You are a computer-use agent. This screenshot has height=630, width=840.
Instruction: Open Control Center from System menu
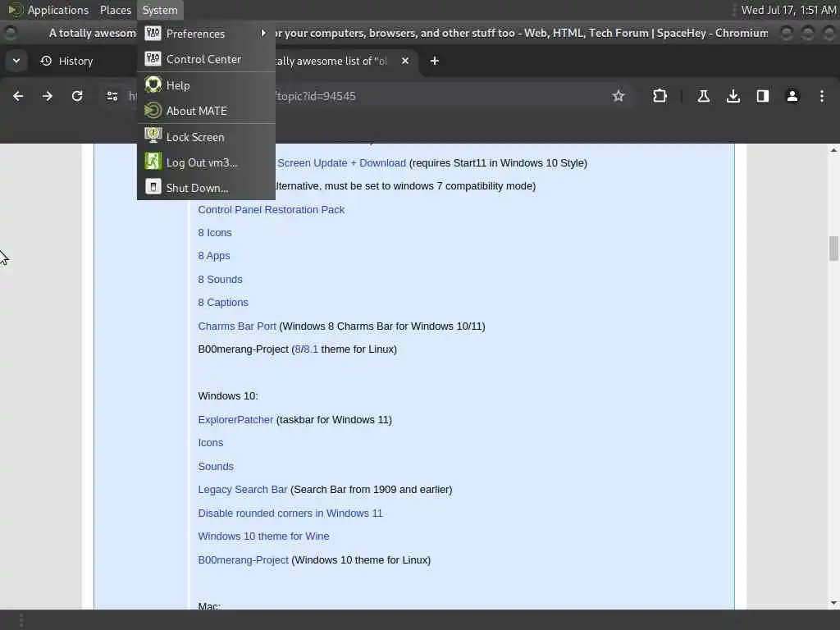pos(206,59)
